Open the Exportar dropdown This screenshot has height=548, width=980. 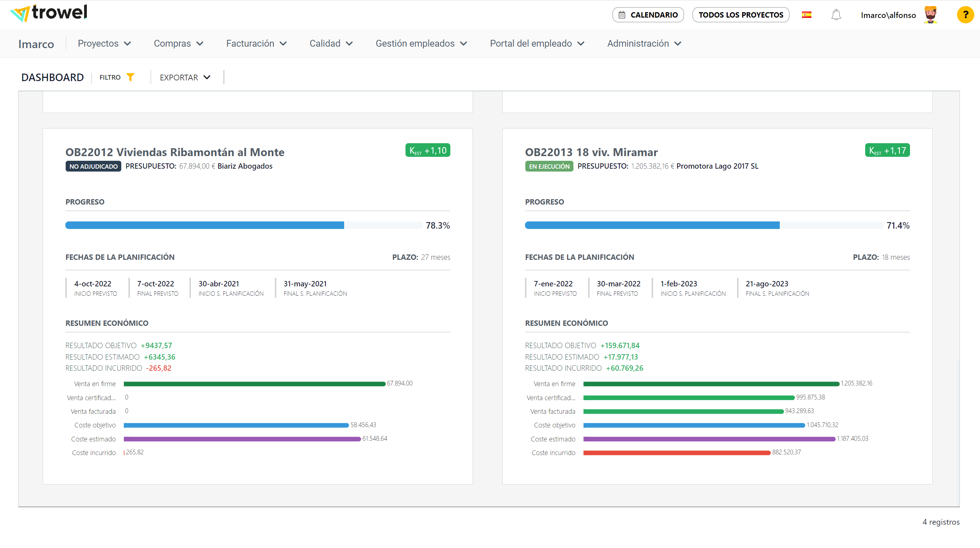[x=185, y=77]
